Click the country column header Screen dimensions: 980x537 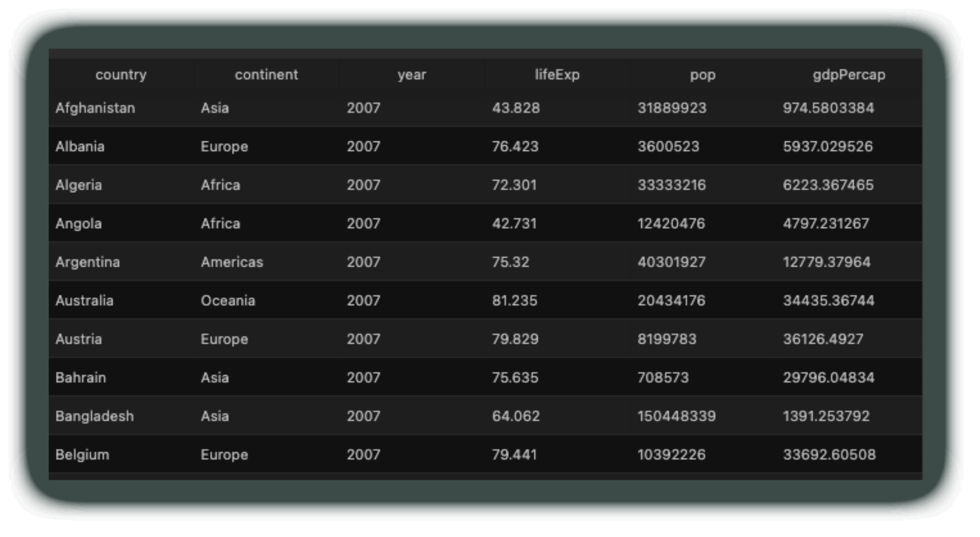121,75
